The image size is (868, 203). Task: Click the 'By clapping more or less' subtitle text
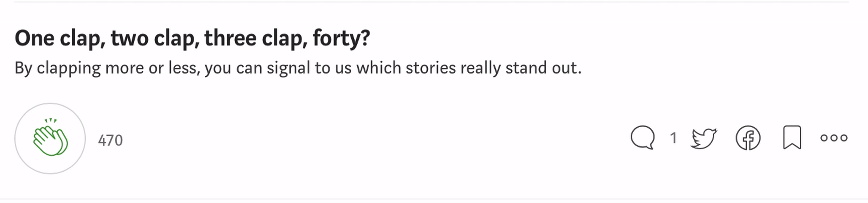click(298, 68)
